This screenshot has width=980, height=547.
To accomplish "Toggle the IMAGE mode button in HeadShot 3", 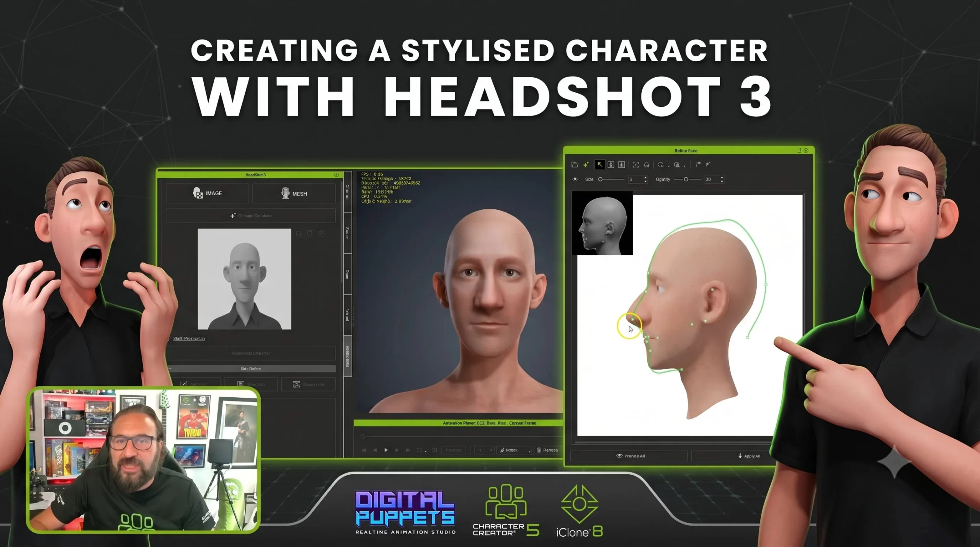I will pos(207,193).
